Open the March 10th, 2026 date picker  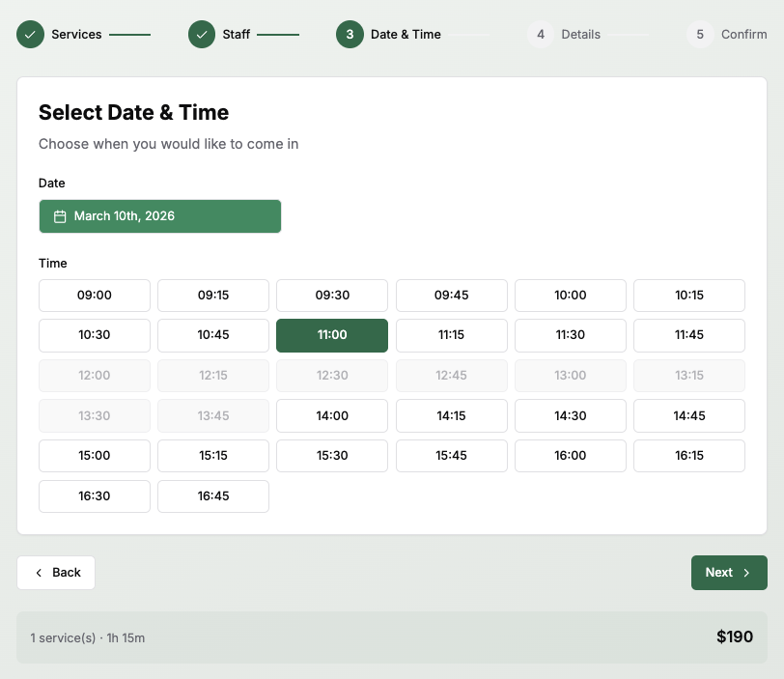[159, 215]
